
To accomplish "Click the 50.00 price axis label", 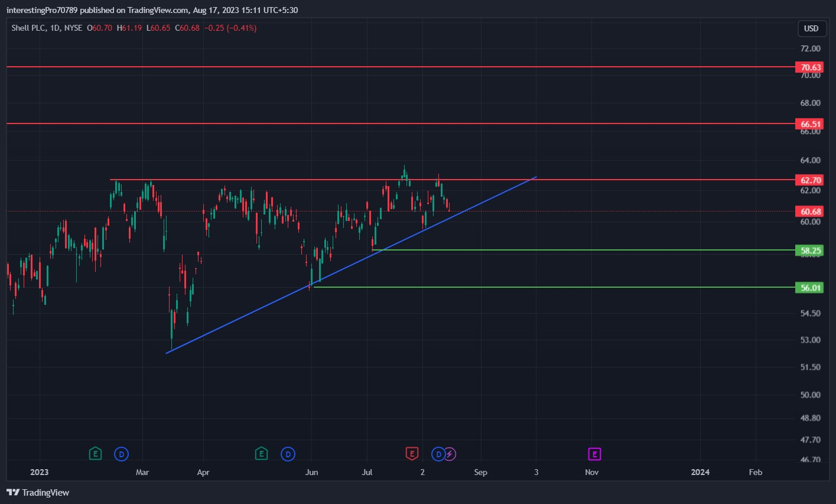I will pyautogui.click(x=811, y=395).
